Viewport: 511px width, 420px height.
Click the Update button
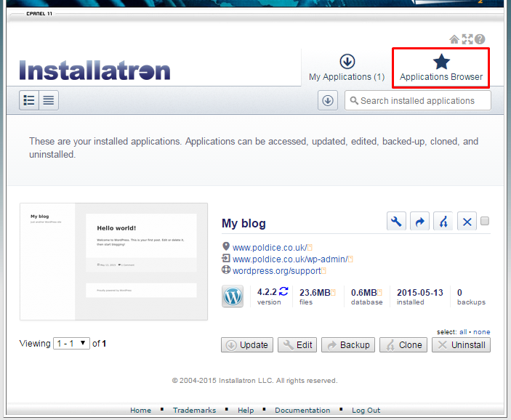click(247, 344)
